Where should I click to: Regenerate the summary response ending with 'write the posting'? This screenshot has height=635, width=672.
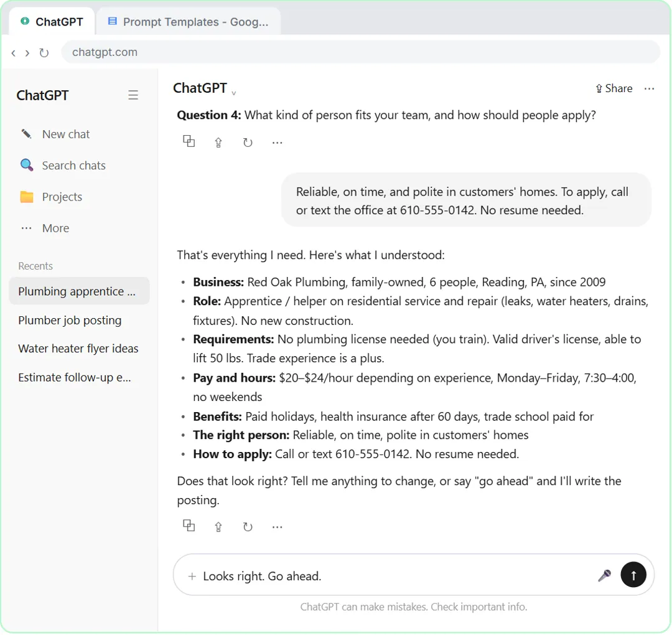click(248, 527)
